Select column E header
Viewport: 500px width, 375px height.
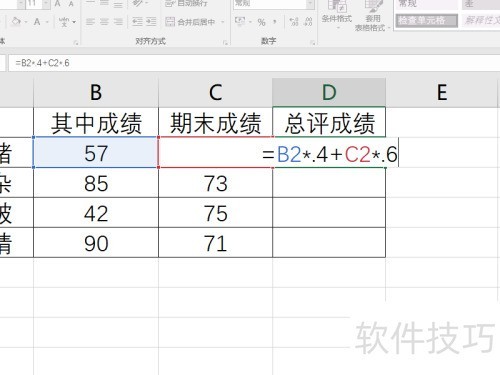click(442, 92)
